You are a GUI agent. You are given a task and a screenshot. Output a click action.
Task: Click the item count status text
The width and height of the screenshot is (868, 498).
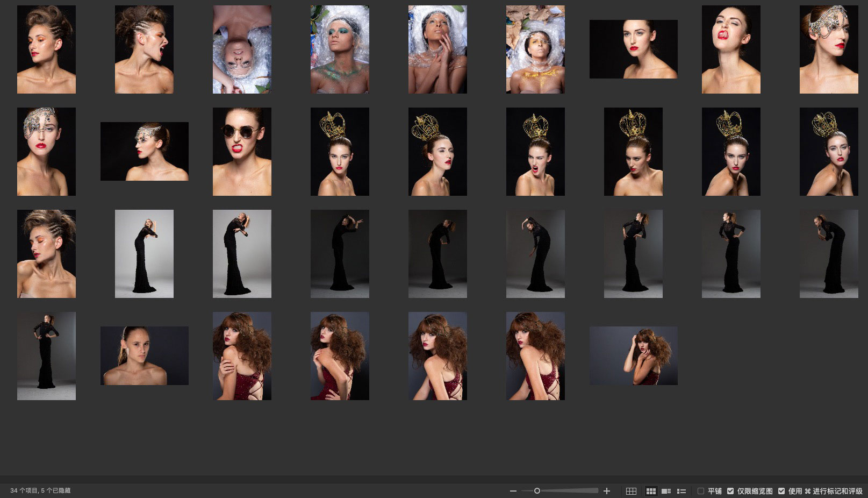coord(40,490)
